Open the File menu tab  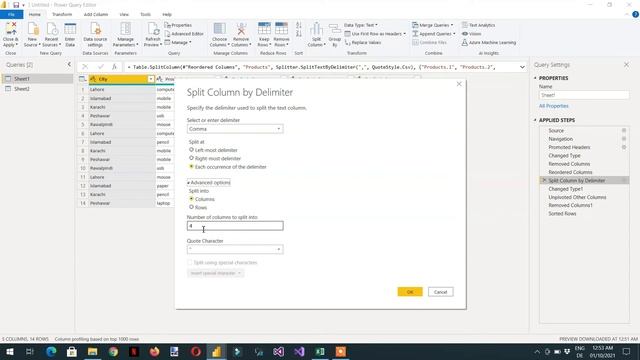coord(11,14)
